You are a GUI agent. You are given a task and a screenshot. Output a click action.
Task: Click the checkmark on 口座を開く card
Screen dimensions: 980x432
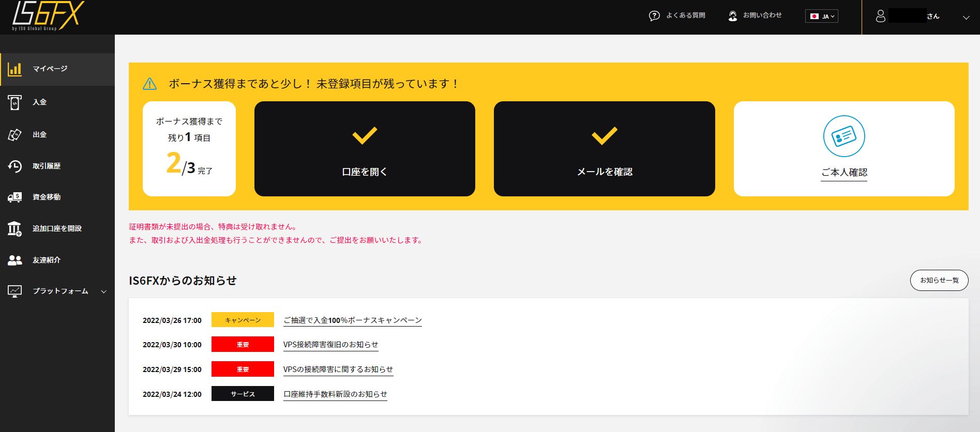tap(365, 135)
